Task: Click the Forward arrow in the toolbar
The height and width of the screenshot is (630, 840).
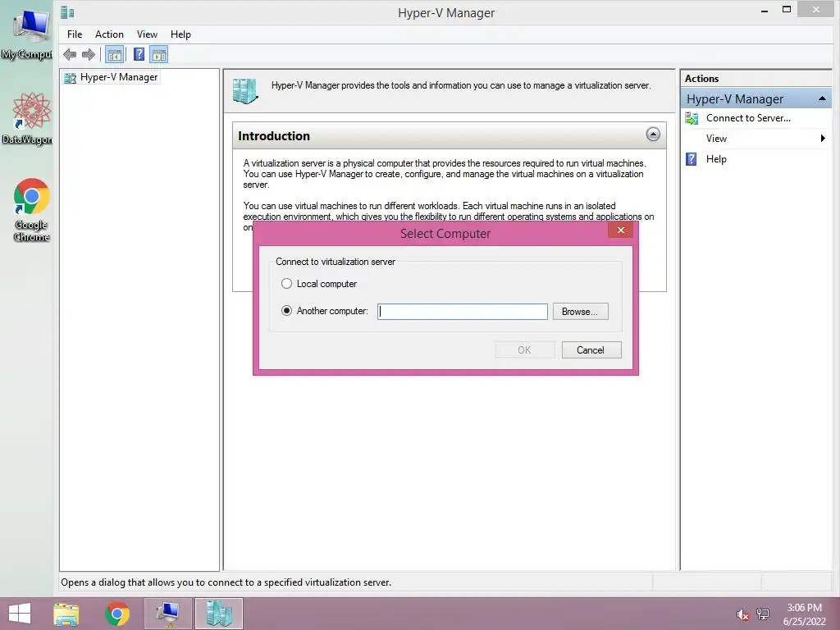Action: (89, 55)
